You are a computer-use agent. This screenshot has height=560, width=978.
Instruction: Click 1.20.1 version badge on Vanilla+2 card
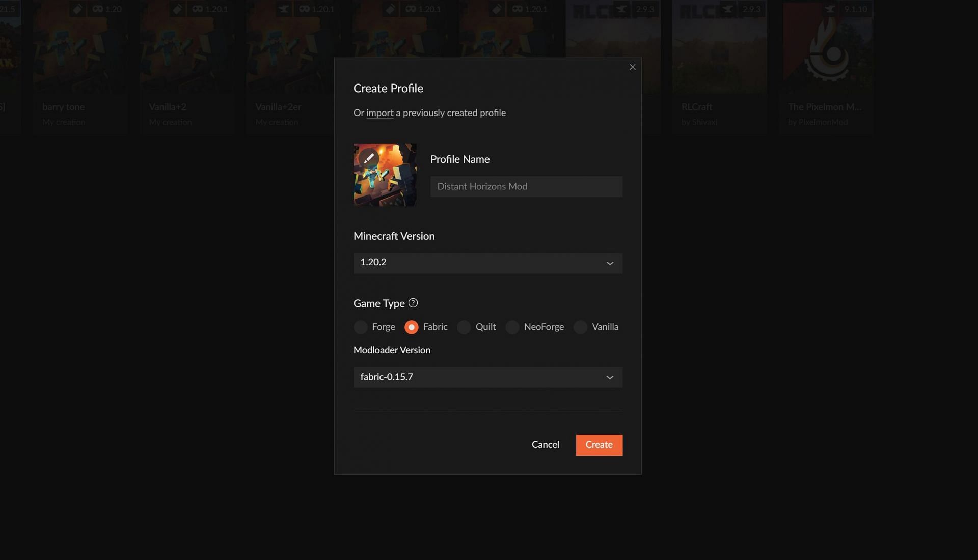pos(210,9)
